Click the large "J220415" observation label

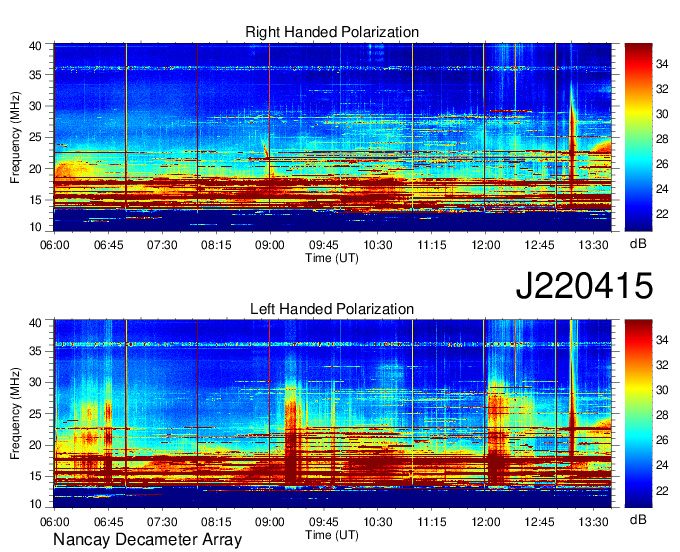[x=584, y=286]
